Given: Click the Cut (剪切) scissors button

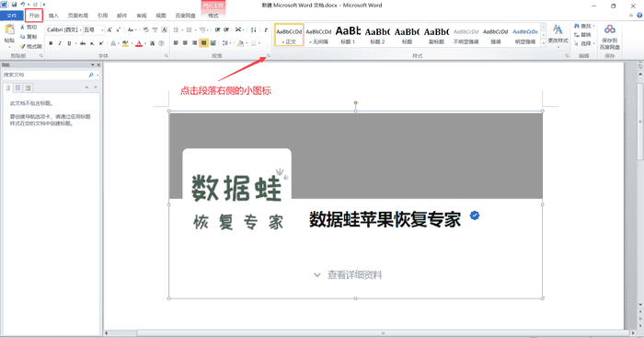Looking at the screenshot, I should pyautogui.click(x=29, y=27).
